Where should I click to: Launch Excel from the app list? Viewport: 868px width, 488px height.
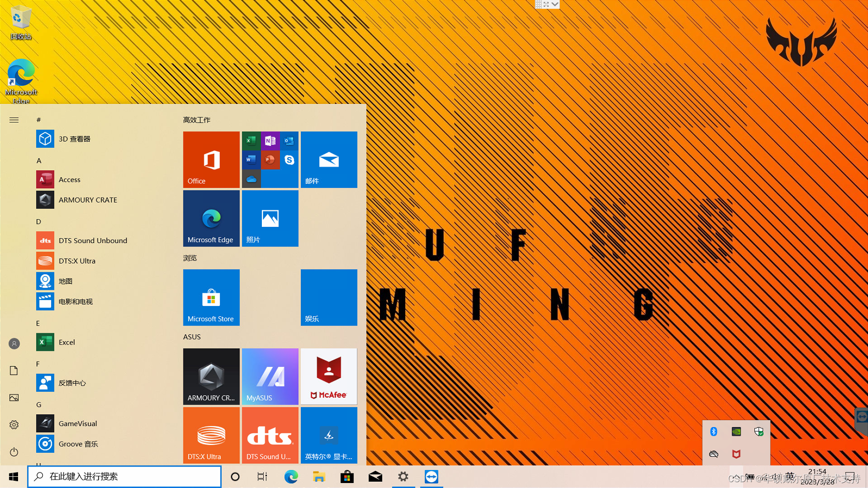(102, 342)
